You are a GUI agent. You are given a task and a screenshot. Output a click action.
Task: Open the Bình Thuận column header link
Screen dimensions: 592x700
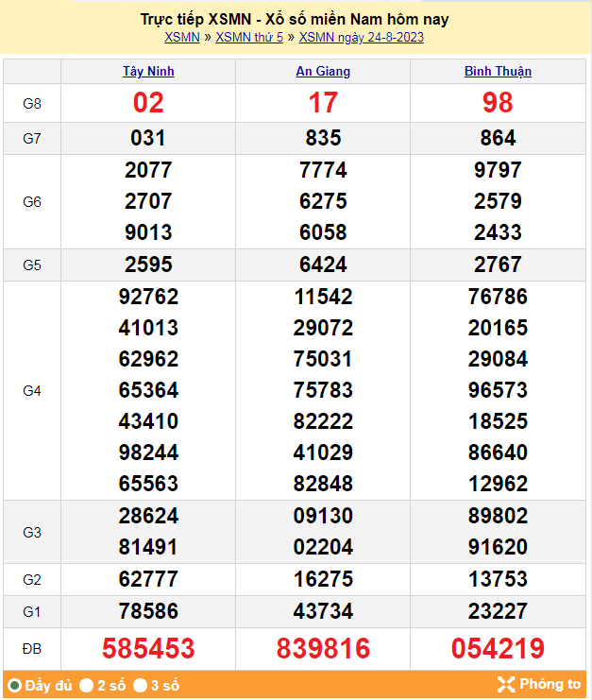click(x=498, y=72)
